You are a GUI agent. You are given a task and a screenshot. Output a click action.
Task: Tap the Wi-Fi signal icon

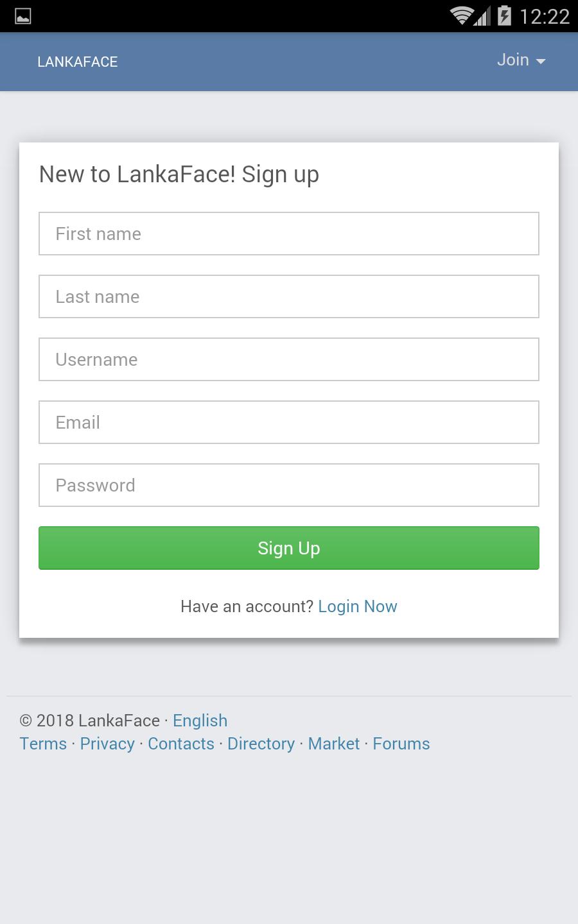point(461,15)
